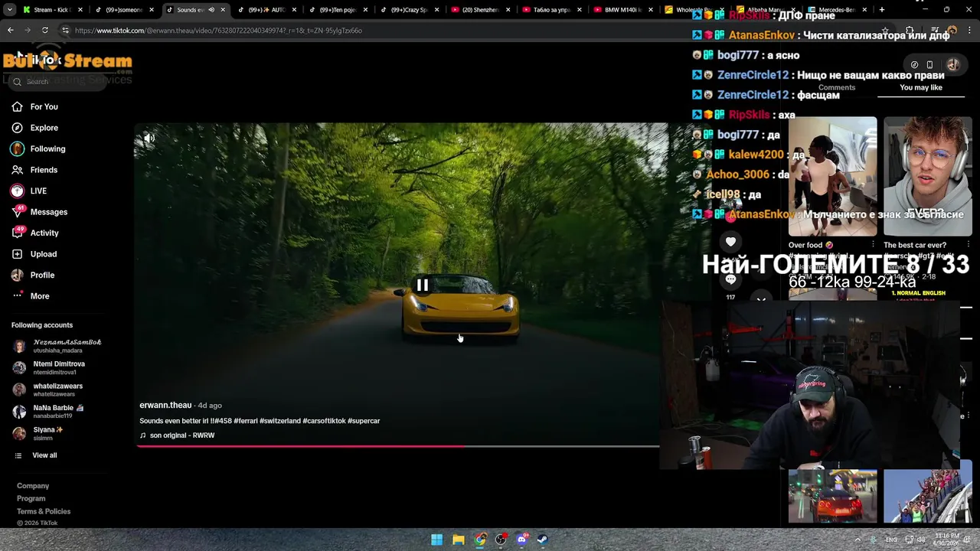Expand the Terms & Policies footer section
The width and height of the screenshot is (980, 551).
[x=44, y=511]
